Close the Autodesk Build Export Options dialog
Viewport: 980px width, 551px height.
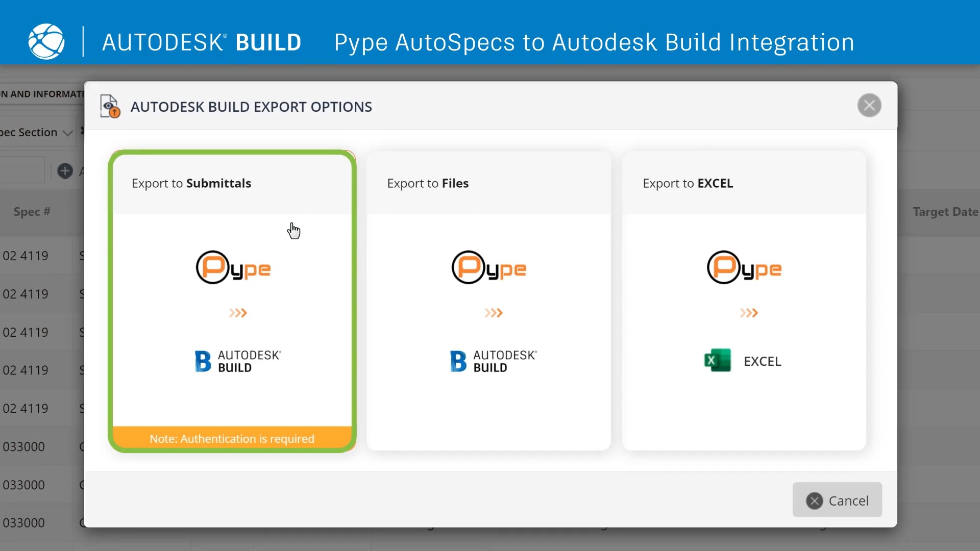(x=869, y=106)
